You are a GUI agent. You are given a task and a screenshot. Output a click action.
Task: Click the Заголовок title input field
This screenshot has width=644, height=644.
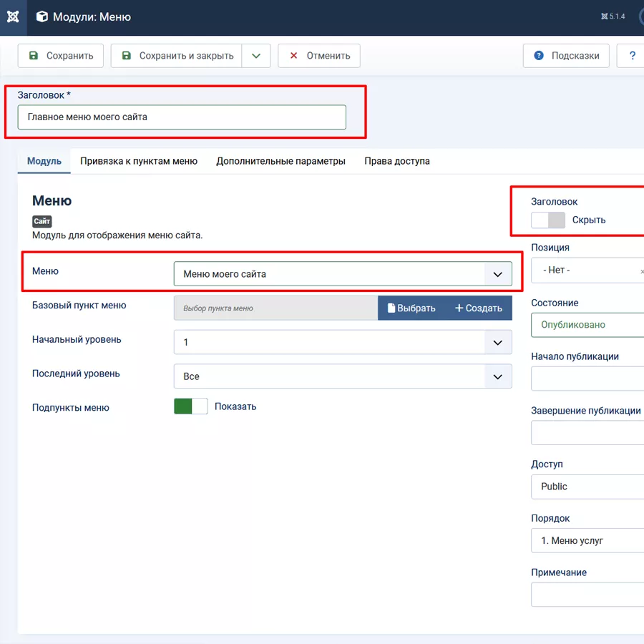182,117
